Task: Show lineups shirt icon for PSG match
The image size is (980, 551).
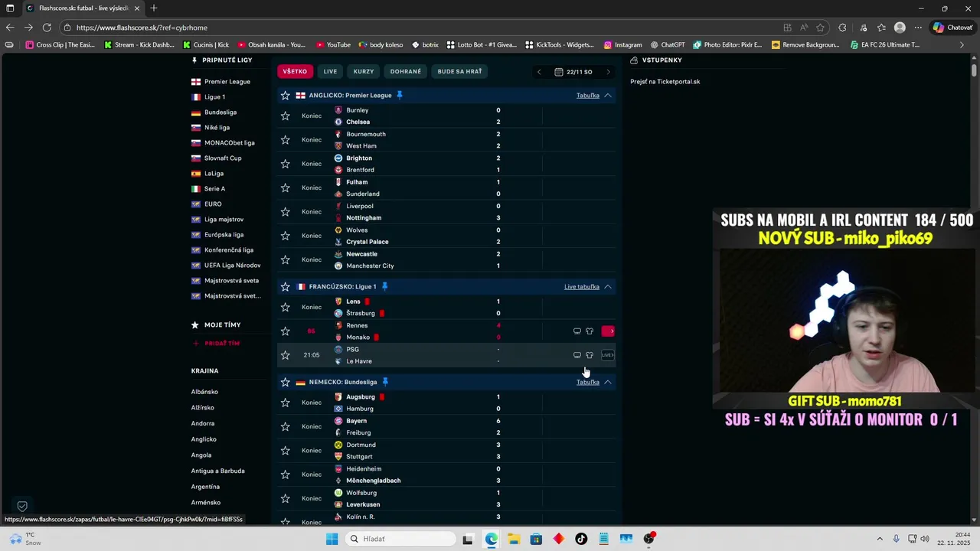Action: pos(590,355)
